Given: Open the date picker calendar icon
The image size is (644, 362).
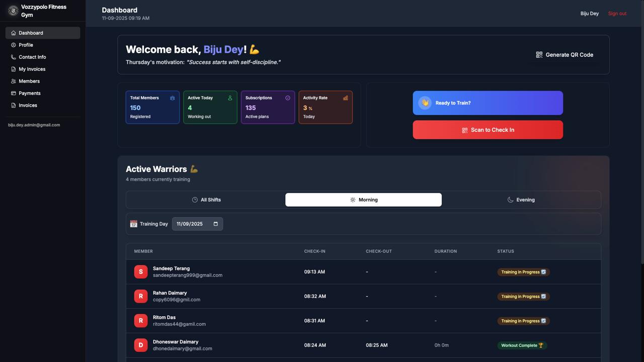Looking at the screenshot, I should pyautogui.click(x=216, y=224).
